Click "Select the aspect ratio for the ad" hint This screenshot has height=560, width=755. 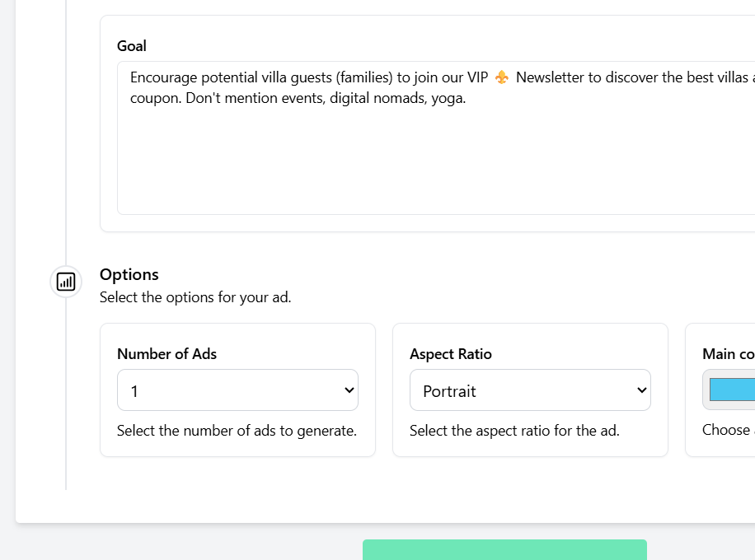[x=514, y=430]
